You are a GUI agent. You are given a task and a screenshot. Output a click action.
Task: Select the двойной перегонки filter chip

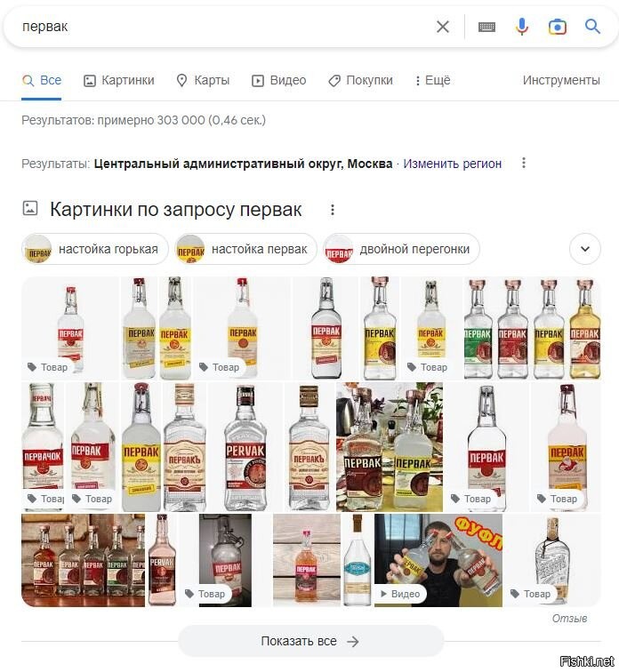401,249
